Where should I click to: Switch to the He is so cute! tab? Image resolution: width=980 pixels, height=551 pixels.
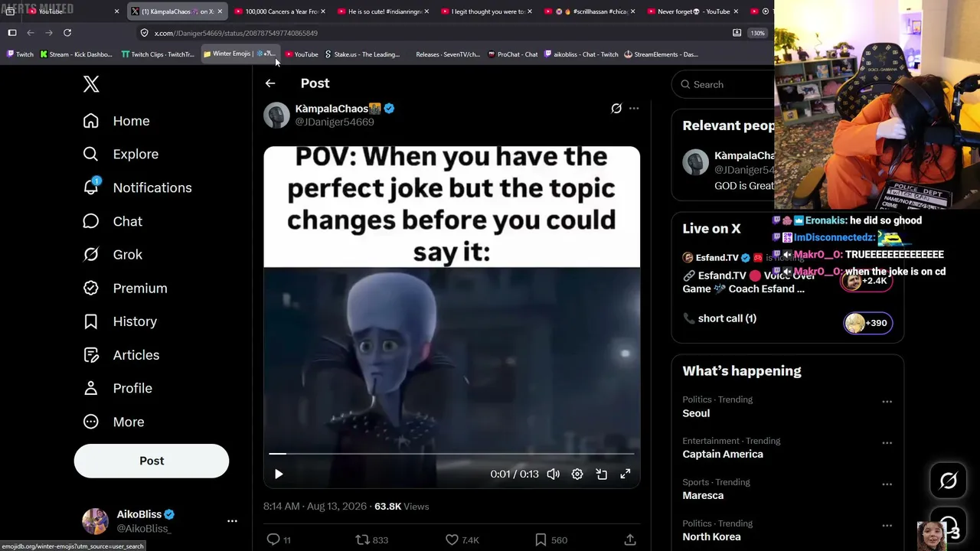383,11
